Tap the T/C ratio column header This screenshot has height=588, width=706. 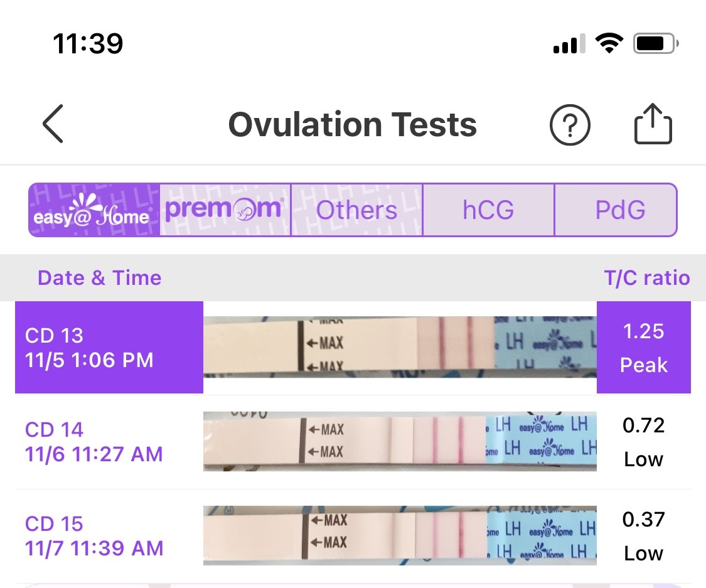click(646, 278)
